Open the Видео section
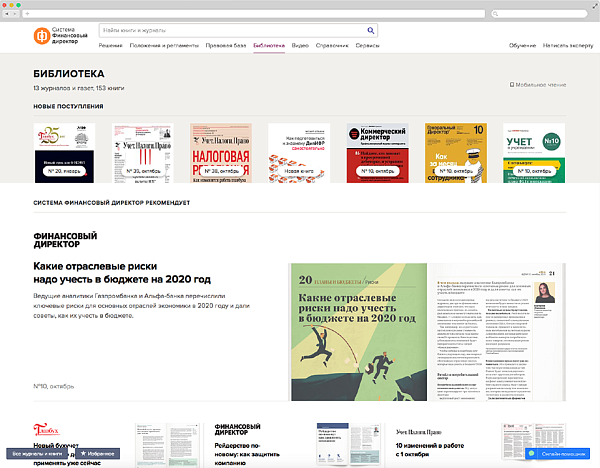This screenshot has height=468, width=600. [x=300, y=46]
